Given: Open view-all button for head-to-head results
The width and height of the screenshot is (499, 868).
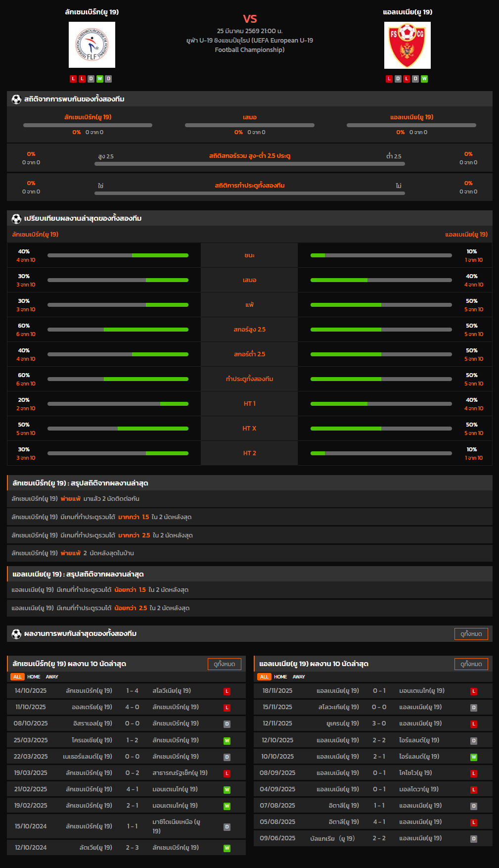Looking at the screenshot, I should pos(471,634).
